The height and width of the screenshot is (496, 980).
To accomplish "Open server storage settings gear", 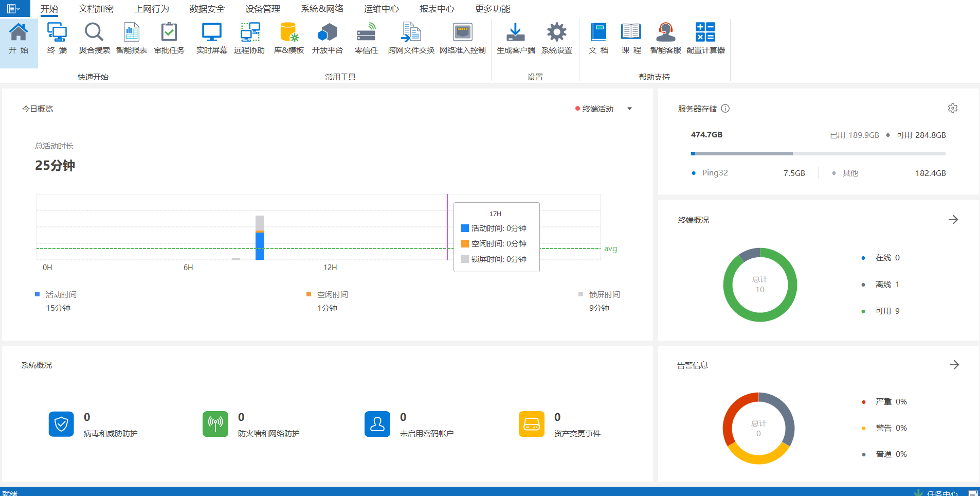I will (952, 109).
